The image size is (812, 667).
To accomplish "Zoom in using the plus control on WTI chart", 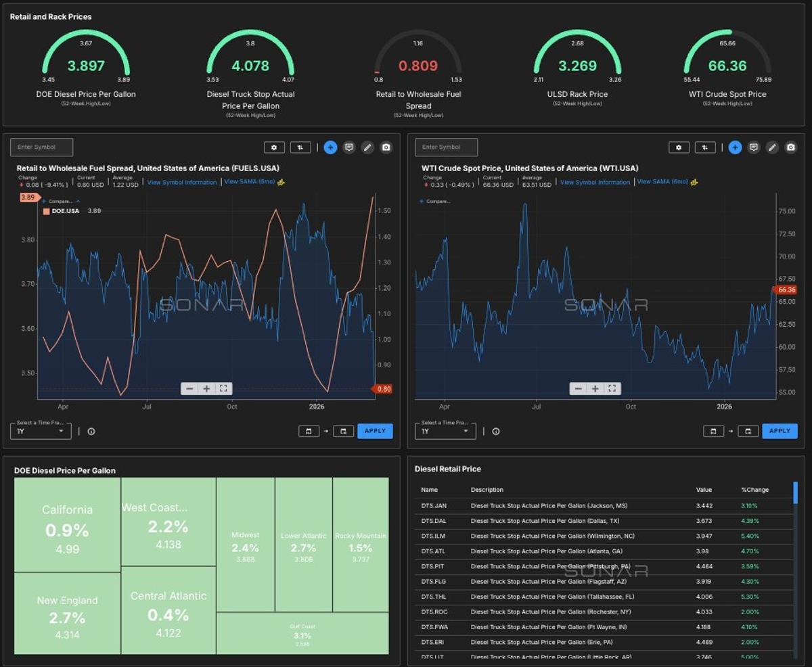I will 595,388.
